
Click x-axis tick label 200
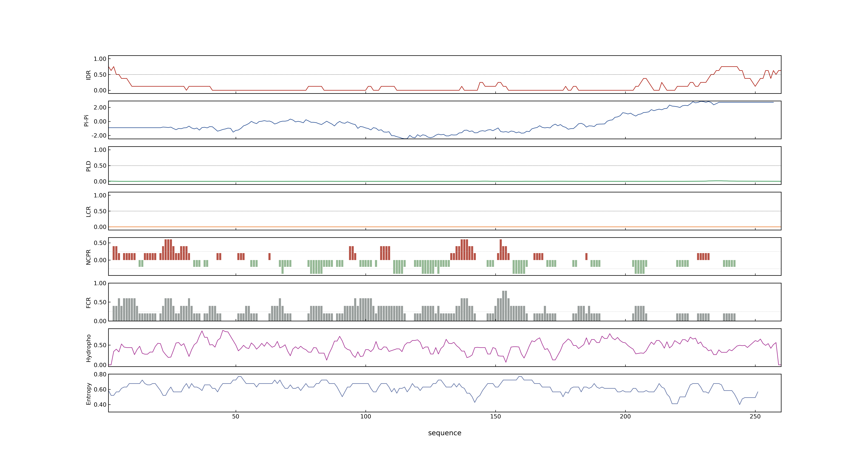tap(625, 416)
